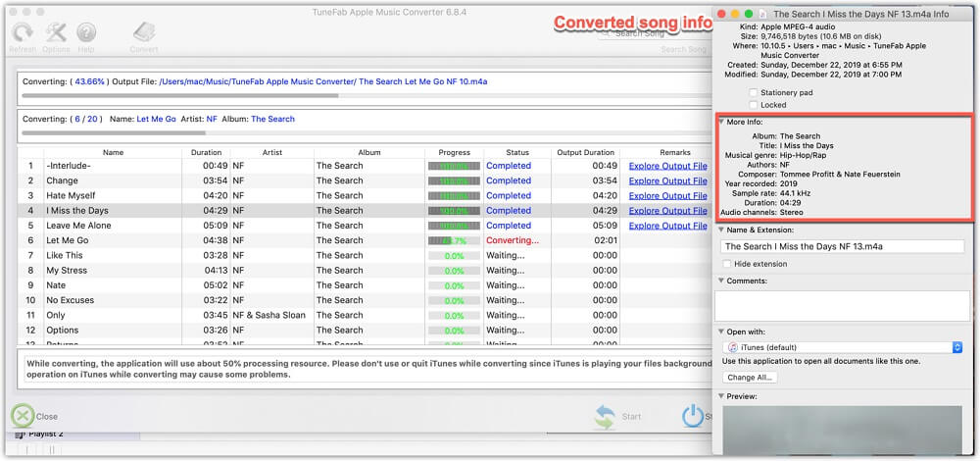Viewport: 980px width, 461px height.
Task: Click the file icon in Info title bar
Action: (x=763, y=15)
